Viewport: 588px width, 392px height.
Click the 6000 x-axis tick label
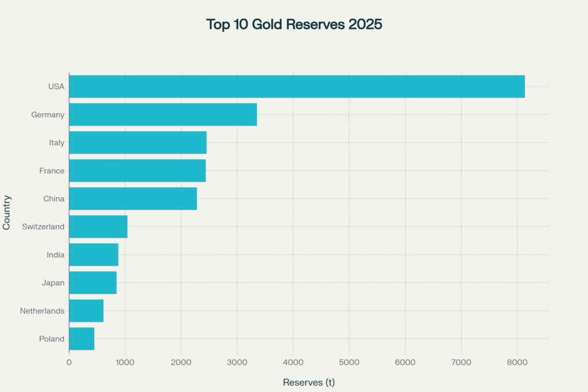pos(405,363)
